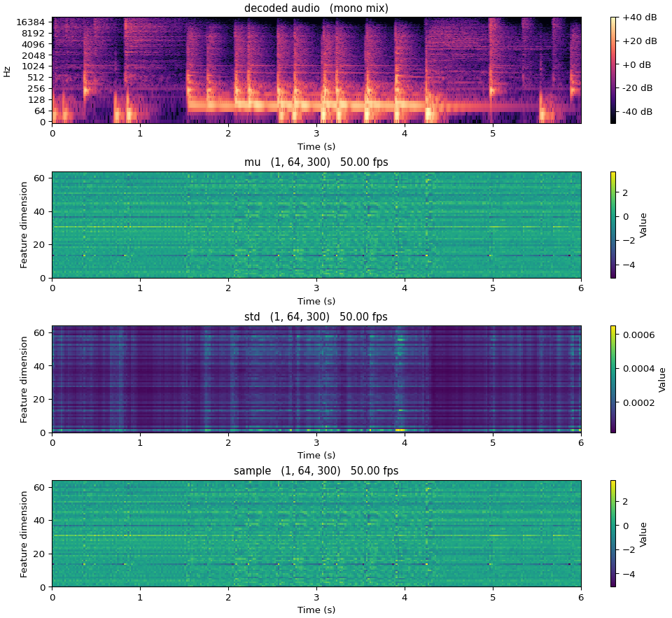Click the "decoded audio (mono mix)" title

[x=316, y=8]
